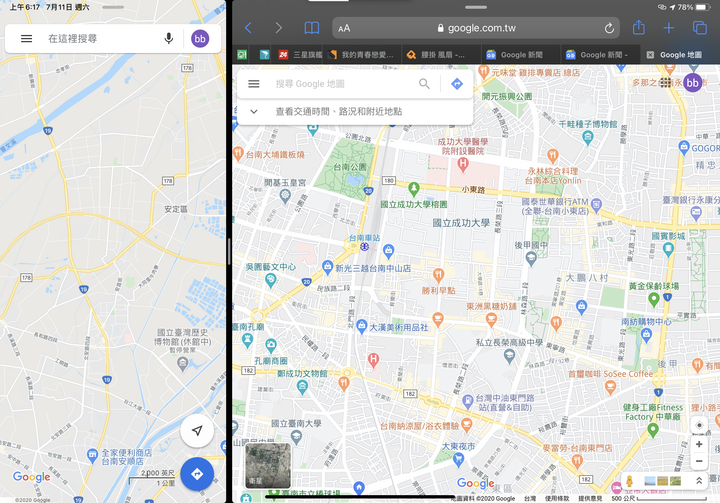The width and height of the screenshot is (720, 503).
Task: Select the 開基玉皇宮 temple pin
Action: click(285, 196)
